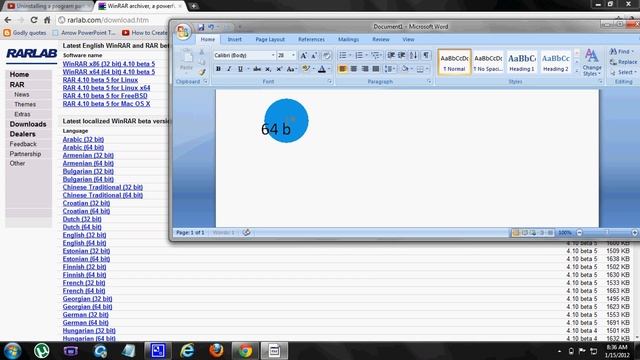Open the Office button menu in Word
Screen dimensions: 640x360
point(183,31)
